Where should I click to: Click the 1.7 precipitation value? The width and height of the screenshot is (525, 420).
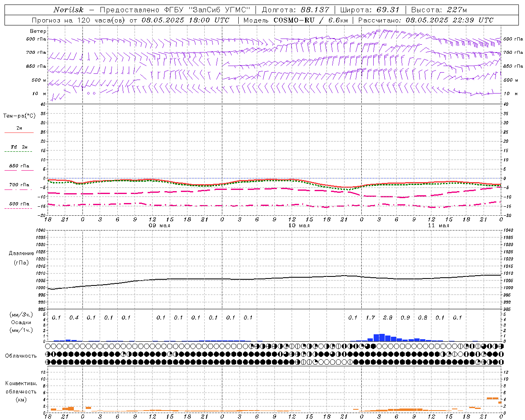pyautogui.click(x=370, y=317)
